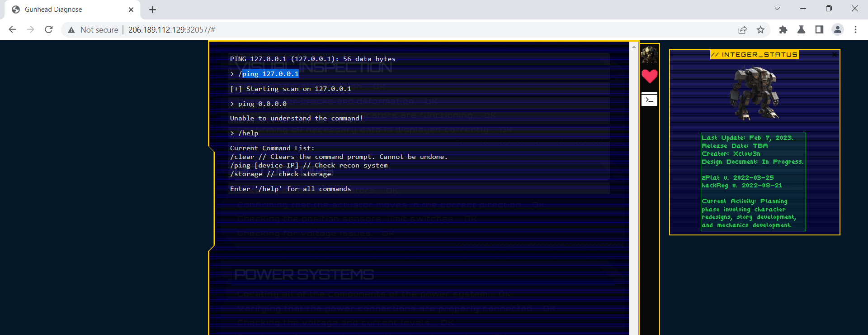Click the Not secure warning indicator

click(x=93, y=30)
